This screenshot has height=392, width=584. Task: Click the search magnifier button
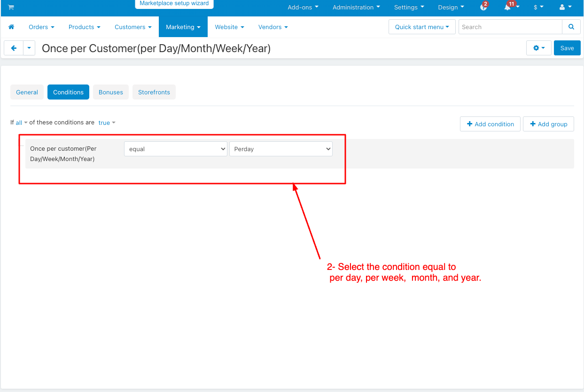(571, 27)
